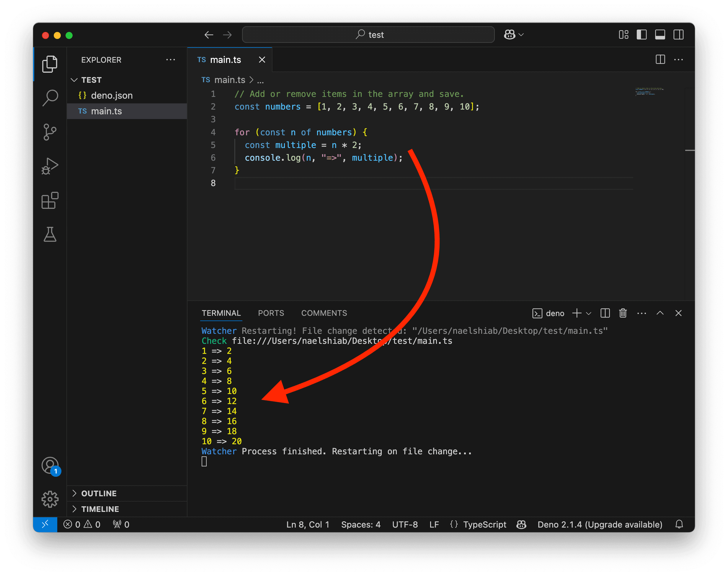Open the Testing flask view
This screenshot has width=728, height=576.
click(x=50, y=234)
